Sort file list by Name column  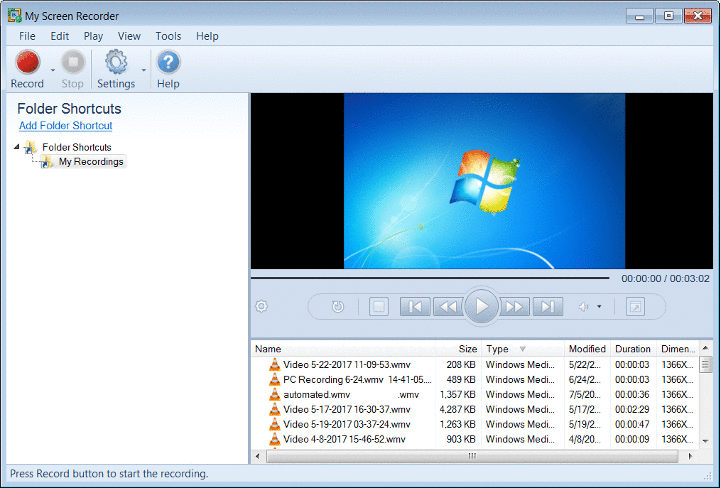(x=343, y=349)
